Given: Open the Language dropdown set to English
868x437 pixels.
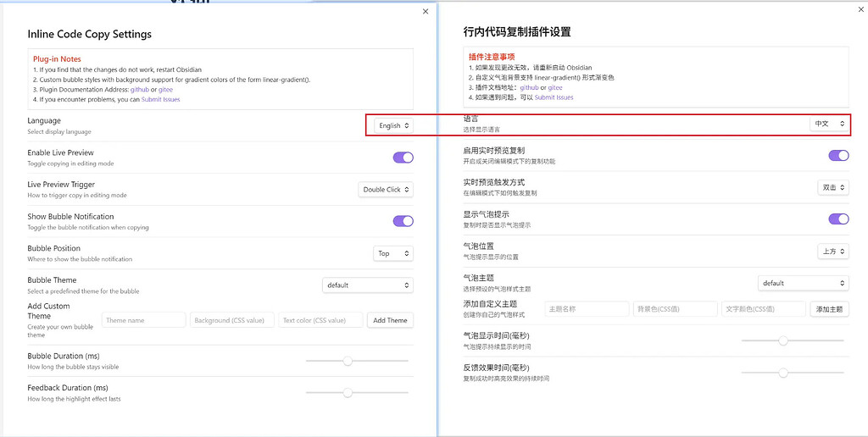Looking at the screenshot, I should [394, 125].
